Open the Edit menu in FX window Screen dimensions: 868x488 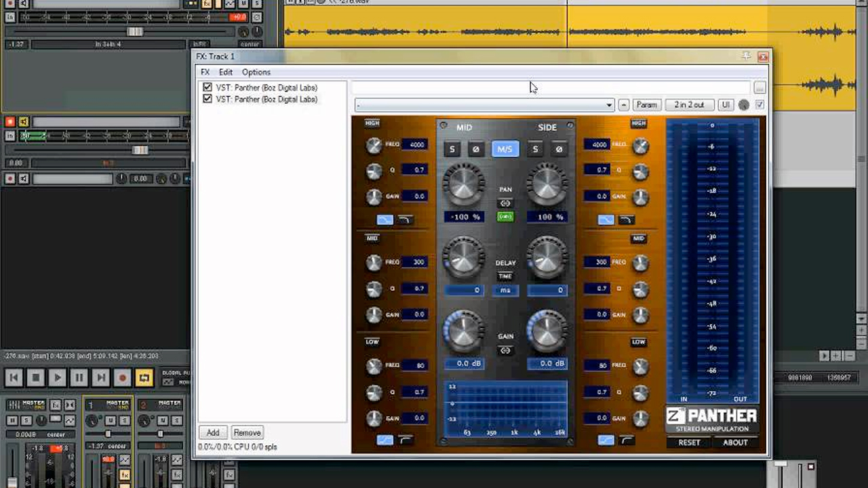[225, 72]
